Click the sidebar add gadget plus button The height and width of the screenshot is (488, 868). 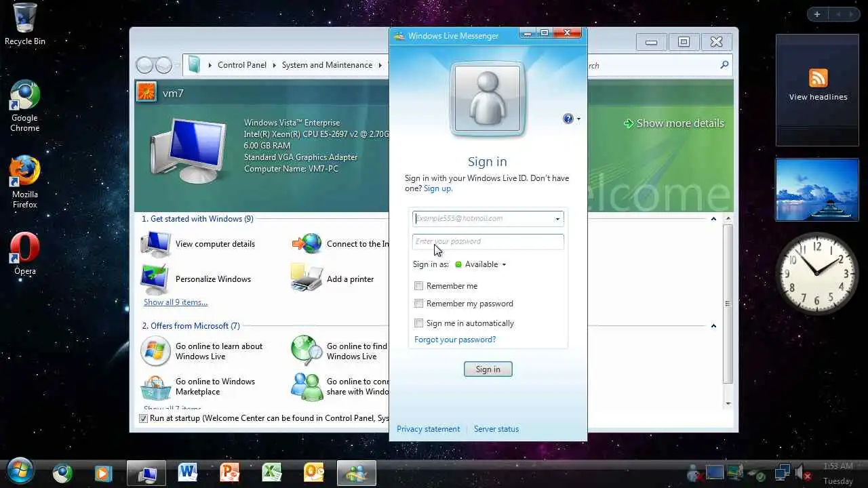pos(817,14)
